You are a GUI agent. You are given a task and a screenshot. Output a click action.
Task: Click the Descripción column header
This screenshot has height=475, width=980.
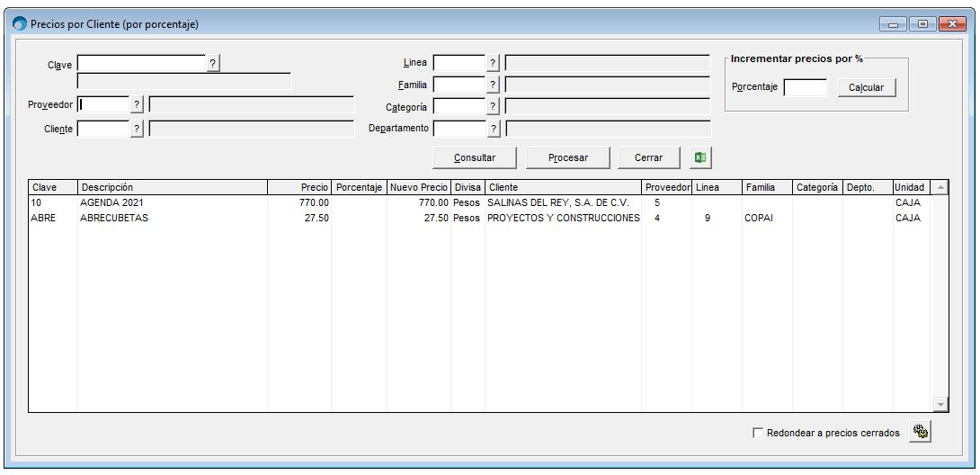(x=173, y=187)
